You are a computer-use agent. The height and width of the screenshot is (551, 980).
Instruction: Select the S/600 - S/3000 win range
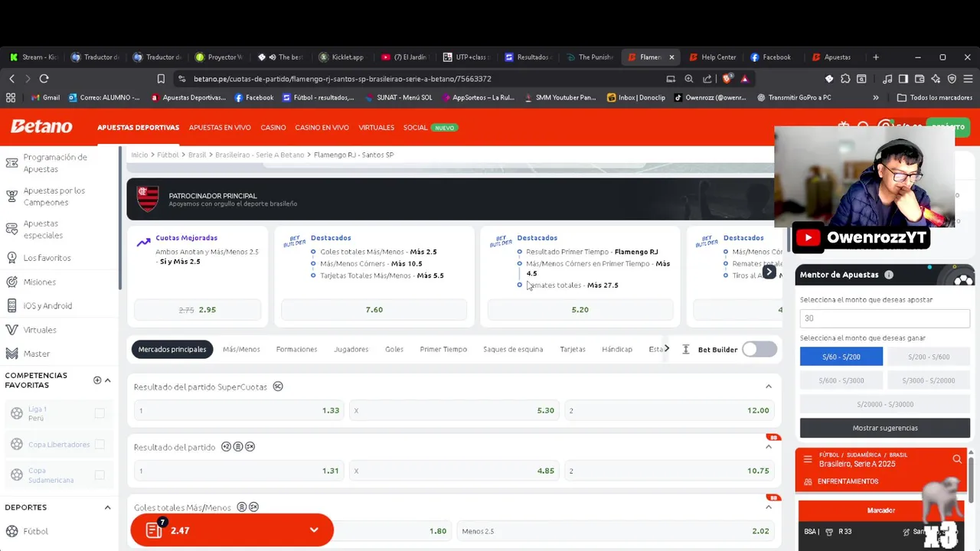pyautogui.click(x=841, y=380)
